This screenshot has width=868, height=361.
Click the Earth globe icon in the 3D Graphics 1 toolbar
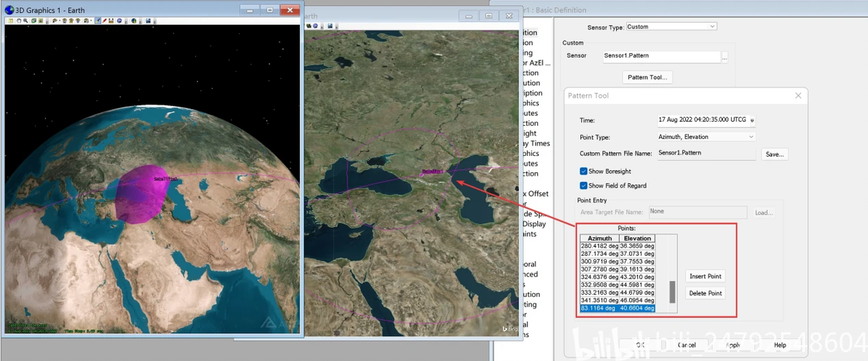coord(134,20)
